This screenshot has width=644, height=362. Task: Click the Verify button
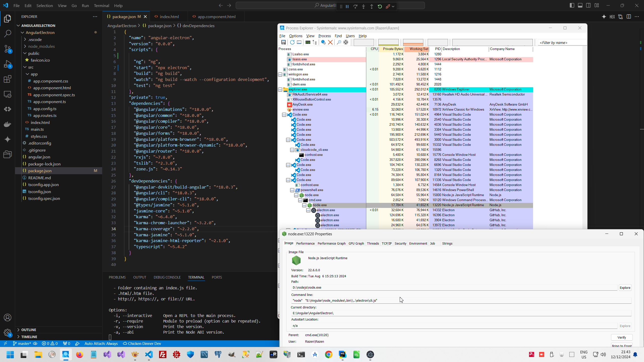[621, 337]
